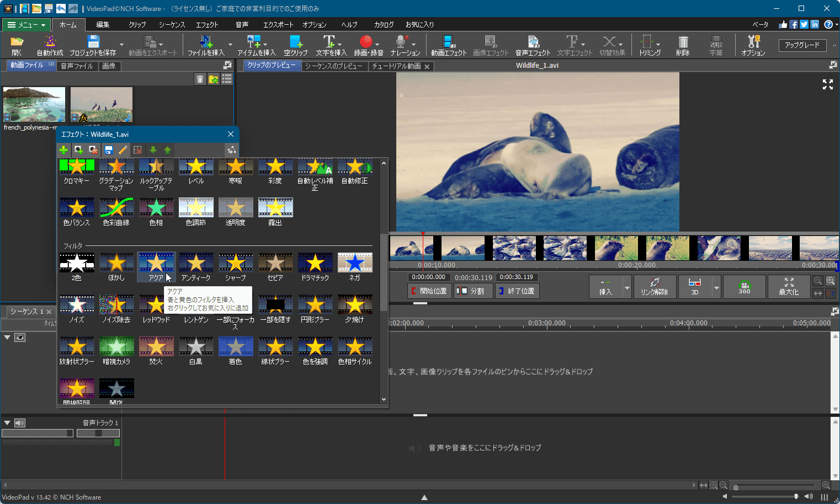Apply the 暗視カメラ filter

116,351
